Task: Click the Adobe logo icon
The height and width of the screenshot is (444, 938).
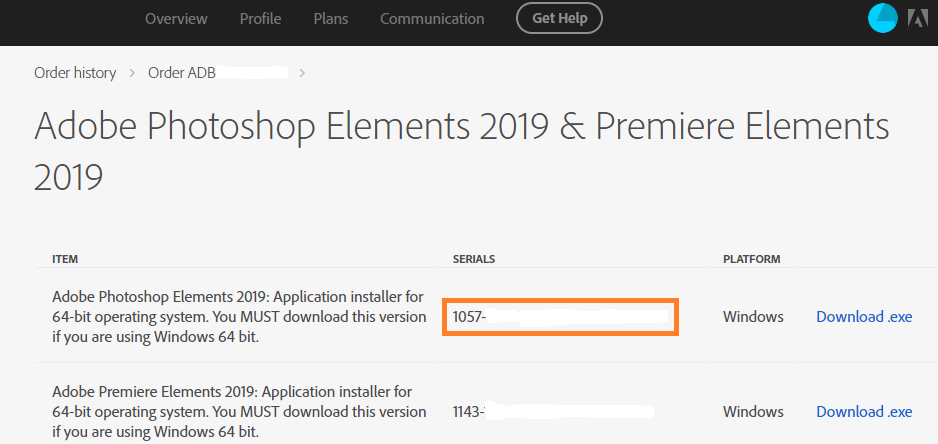Action: pos(918,18)
